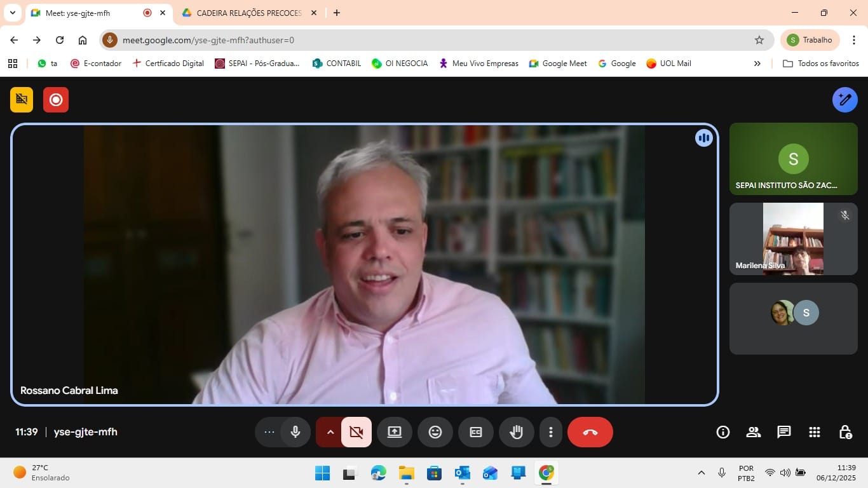The width and height of the screenshot is (868, 488).
Task: Open the Google Meet bookmark
Action: point(557,64)
